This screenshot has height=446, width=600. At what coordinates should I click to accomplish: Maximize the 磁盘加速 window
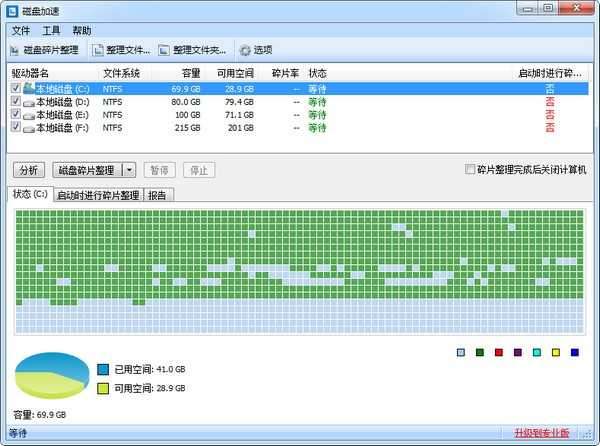pos(548,8)
